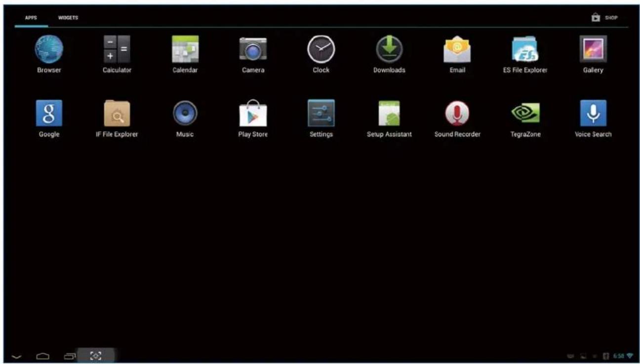Tap the screenshot capture icon
Viewport: 640px width, 364px height.
96,355
